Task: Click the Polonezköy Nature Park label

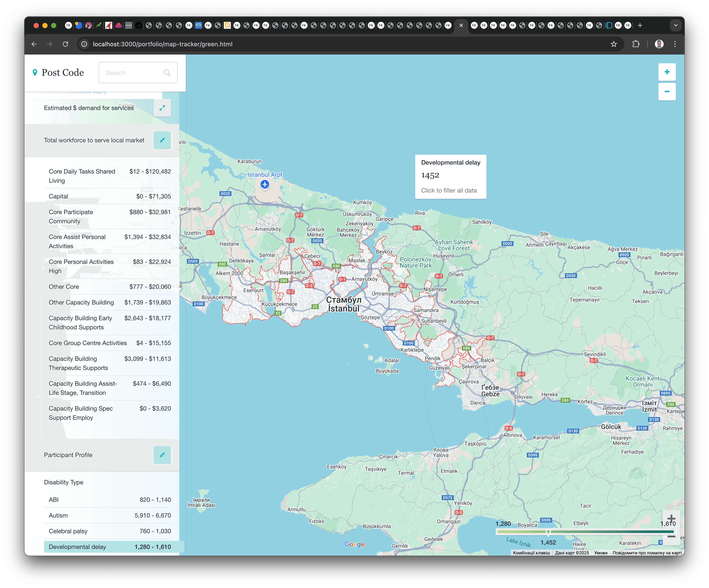Action: [416, 262]
